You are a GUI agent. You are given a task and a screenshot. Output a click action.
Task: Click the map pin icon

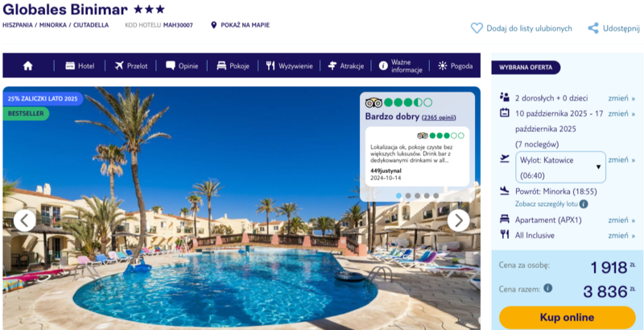pyautogui.click(x=213, y=26)
